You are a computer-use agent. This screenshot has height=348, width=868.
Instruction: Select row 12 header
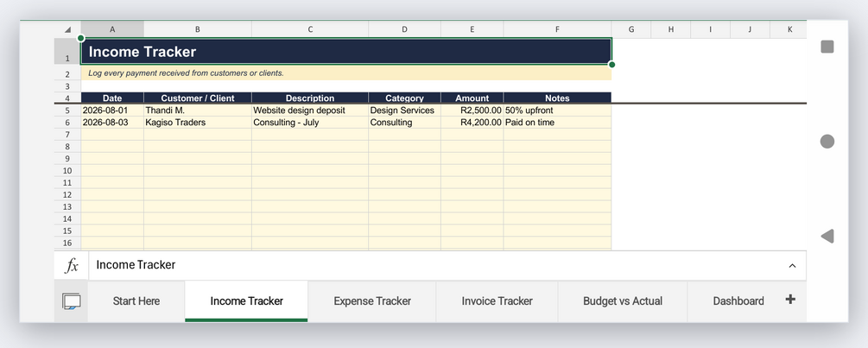click(67, 195)
